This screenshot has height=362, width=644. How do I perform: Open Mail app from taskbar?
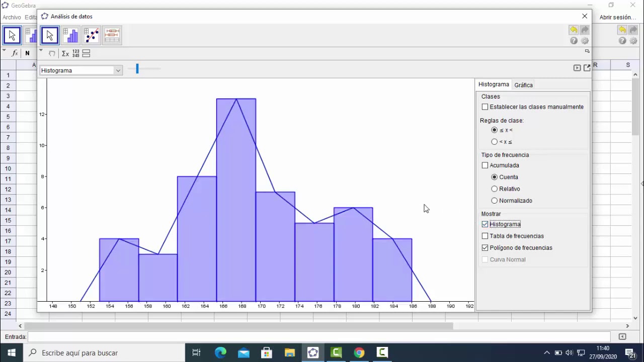(244, 352)
